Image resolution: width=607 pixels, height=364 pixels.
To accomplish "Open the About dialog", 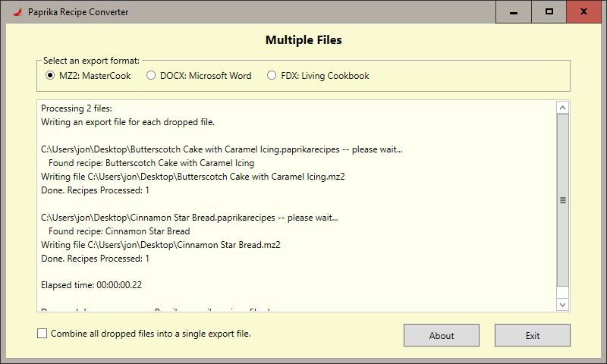I will click(x=442, y=335).
